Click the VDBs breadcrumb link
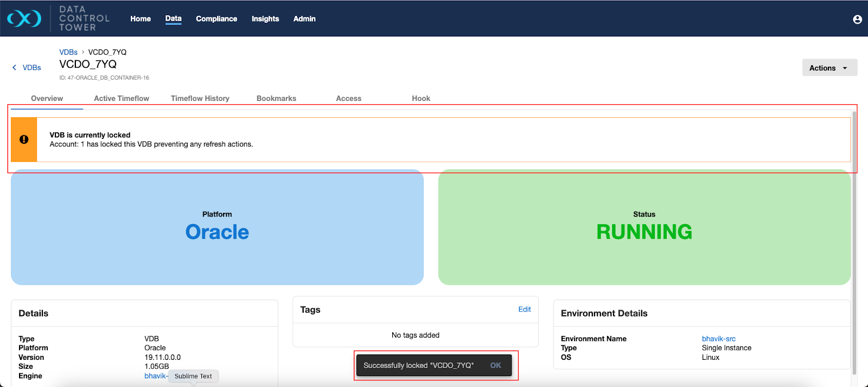The height and width of the screenshot is (387, 868). pyautogui.click(x=68, y=52)
